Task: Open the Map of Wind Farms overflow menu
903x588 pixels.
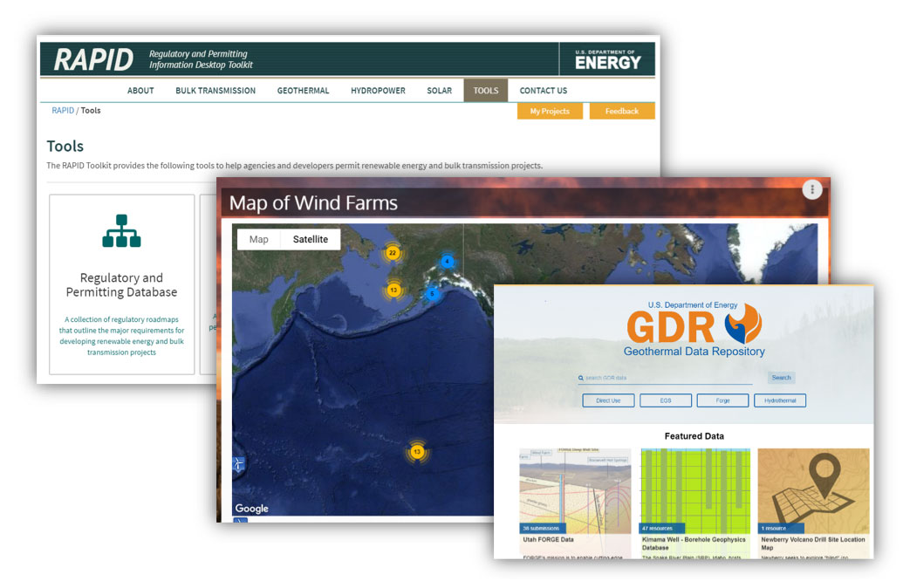Action: click(x=812, y=189)
